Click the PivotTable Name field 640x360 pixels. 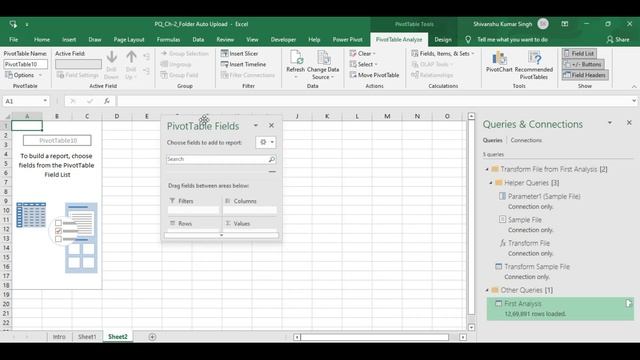[25, 64]
